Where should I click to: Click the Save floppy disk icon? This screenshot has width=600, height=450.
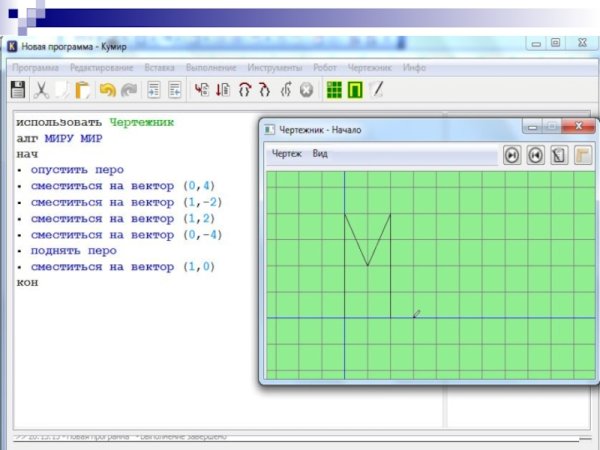(x=18, y=90)
